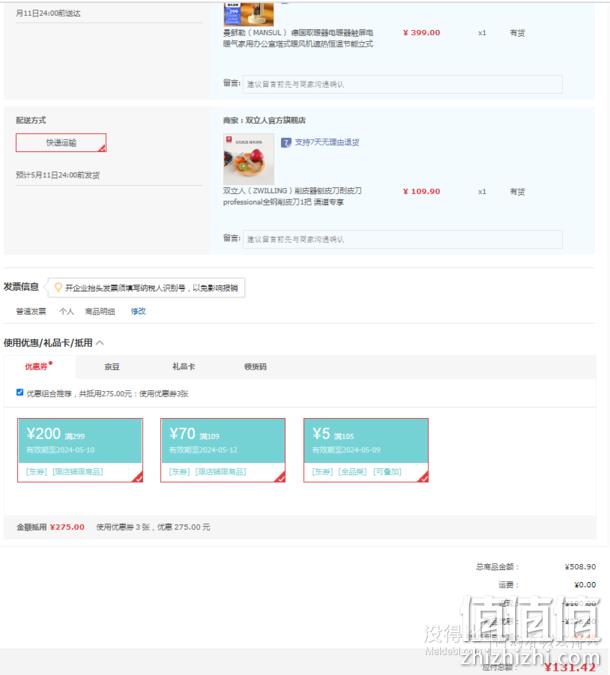Toggle the coupon combo recommendation checkbox

pyautogui.click(x=20, y=392)
